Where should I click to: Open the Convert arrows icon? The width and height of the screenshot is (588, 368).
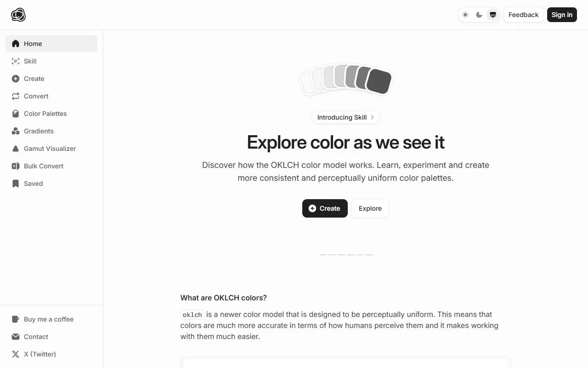point(16,96)
